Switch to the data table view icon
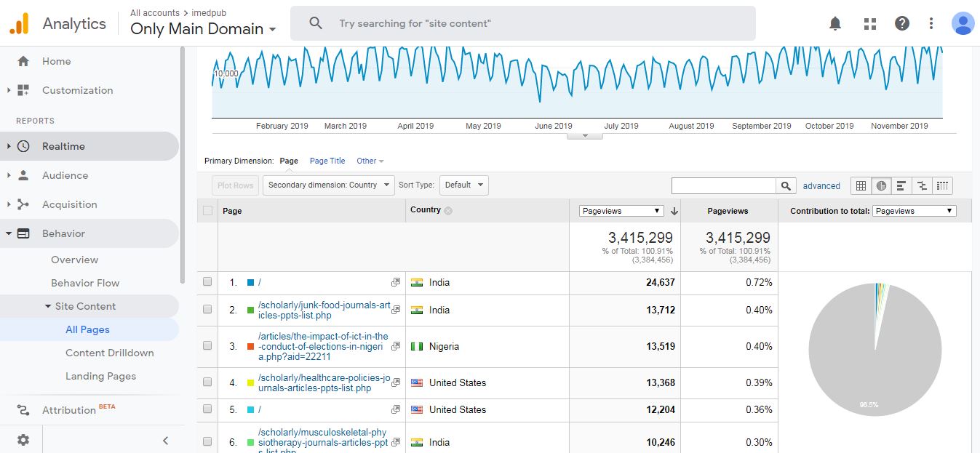980x453 pixels. 861,185
